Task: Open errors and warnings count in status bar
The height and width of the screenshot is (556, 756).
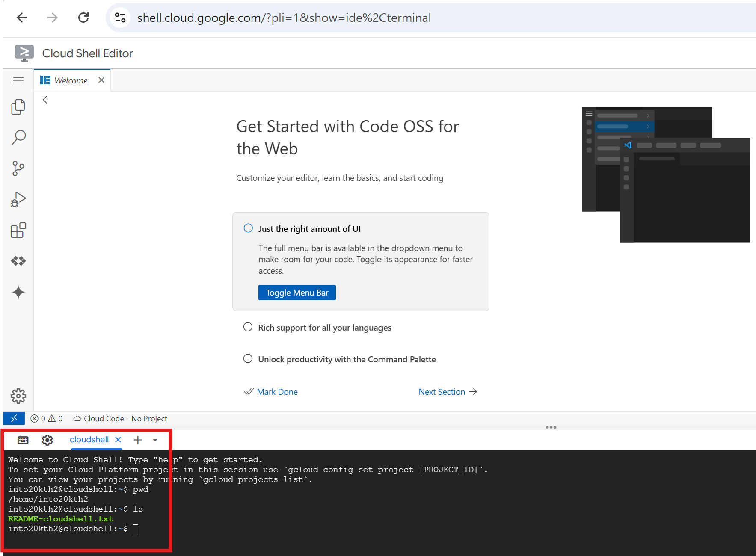Action: (x=47, y=418)
